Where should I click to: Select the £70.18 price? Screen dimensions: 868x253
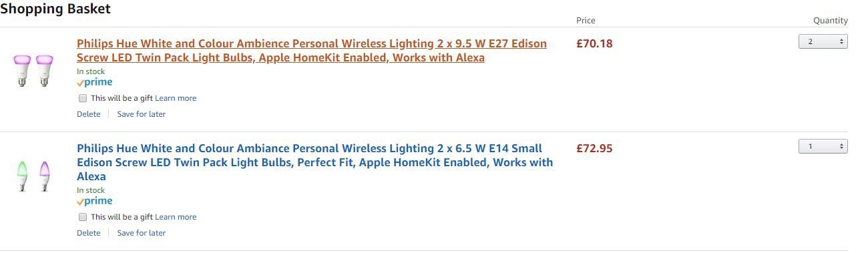coord(594,43)
